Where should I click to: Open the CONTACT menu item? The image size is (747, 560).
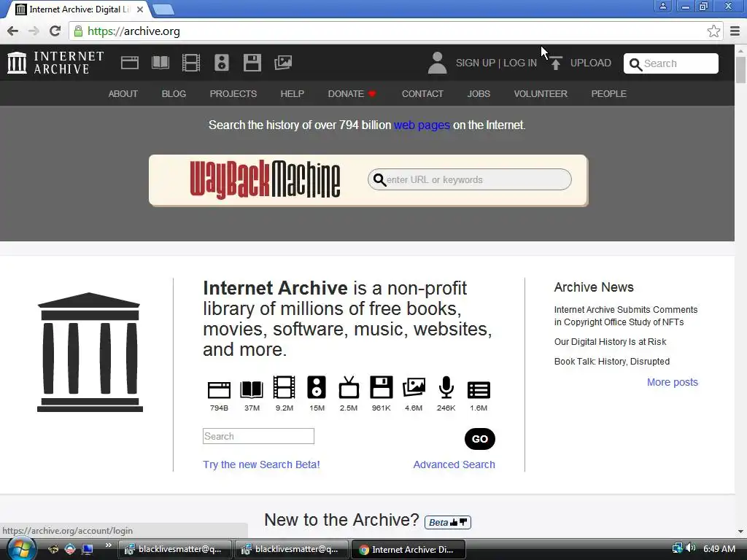pyautogui.click(x=422, y=94)
